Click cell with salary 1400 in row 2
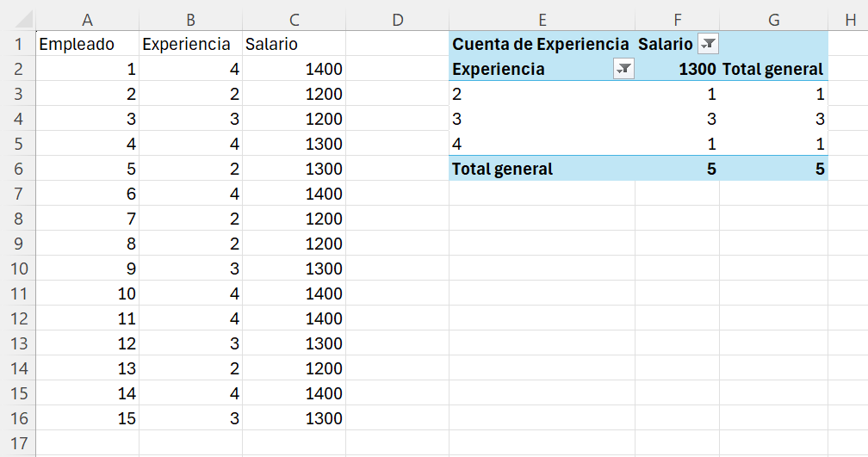 point(294,69)
